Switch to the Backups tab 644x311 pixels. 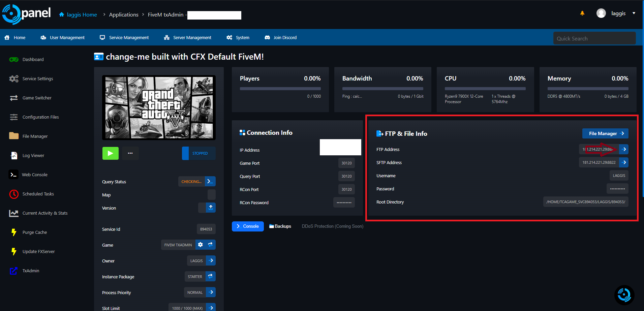point(280,226)
